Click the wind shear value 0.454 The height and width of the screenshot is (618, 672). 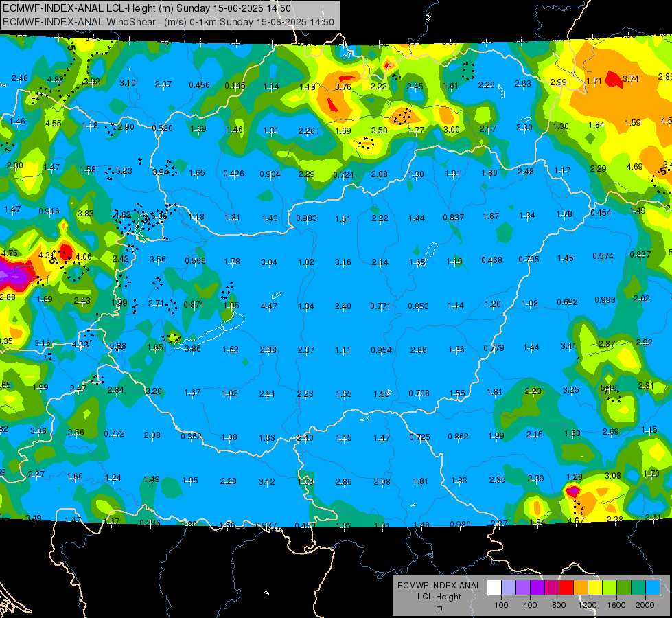[601, 213]
